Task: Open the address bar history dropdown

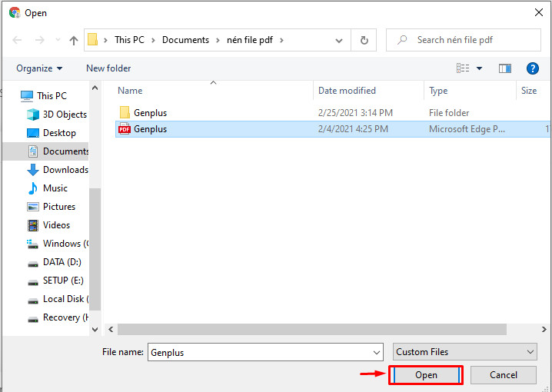Action: click(339, 41)
